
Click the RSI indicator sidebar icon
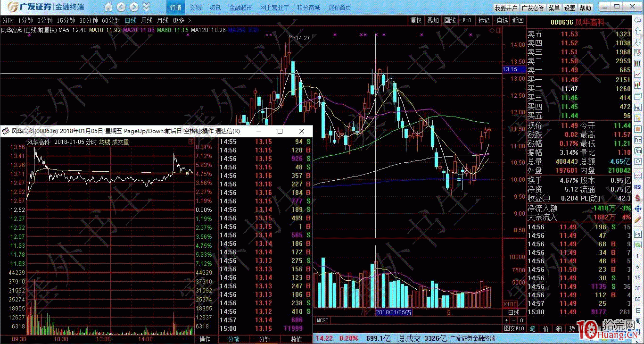637,187
